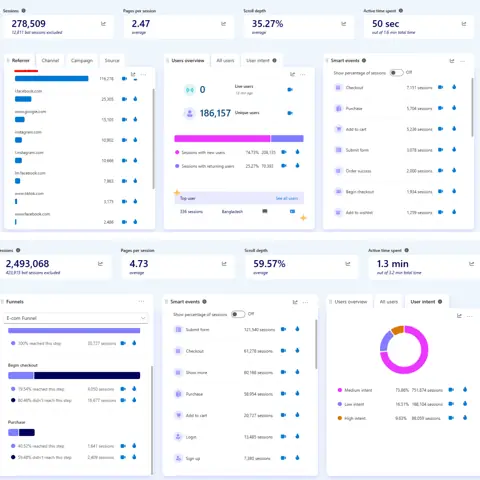Click the 'Purchase' 5,704 sessions row
The width and height of the screenshot is (480, 480).
click(x=396, y=108)
